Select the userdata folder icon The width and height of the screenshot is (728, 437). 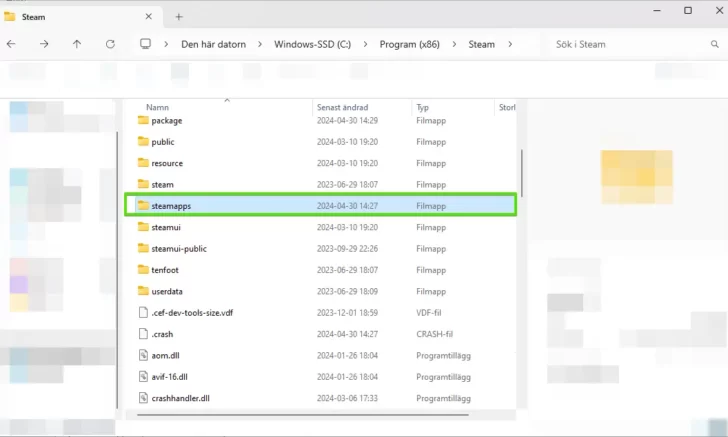coord(143,291)
